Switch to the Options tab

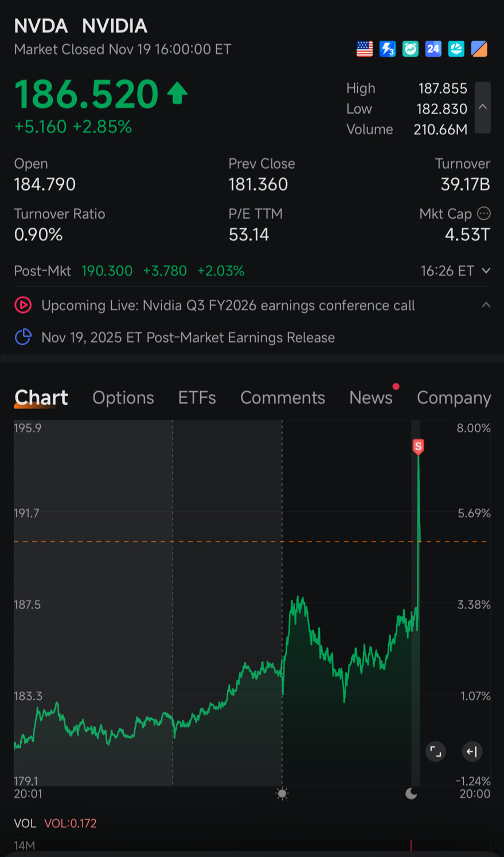click(x=123, y=398)
